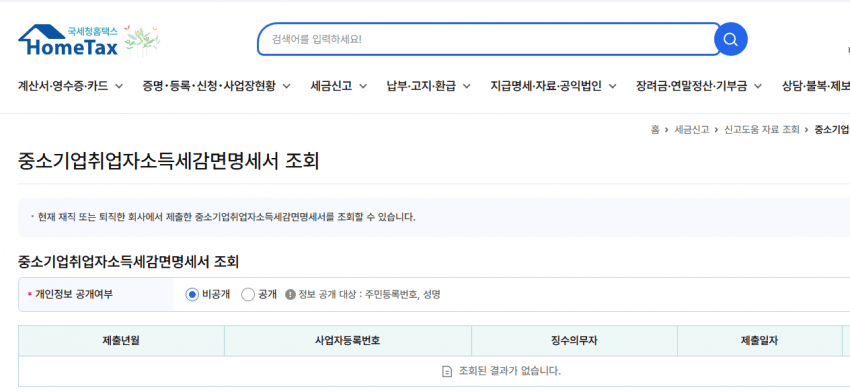Image resolution: width=850 pixels, height=392 pixels.
Task: Click the flower illustration beside the HomeTax logo
Action: [x=142, y=41]
